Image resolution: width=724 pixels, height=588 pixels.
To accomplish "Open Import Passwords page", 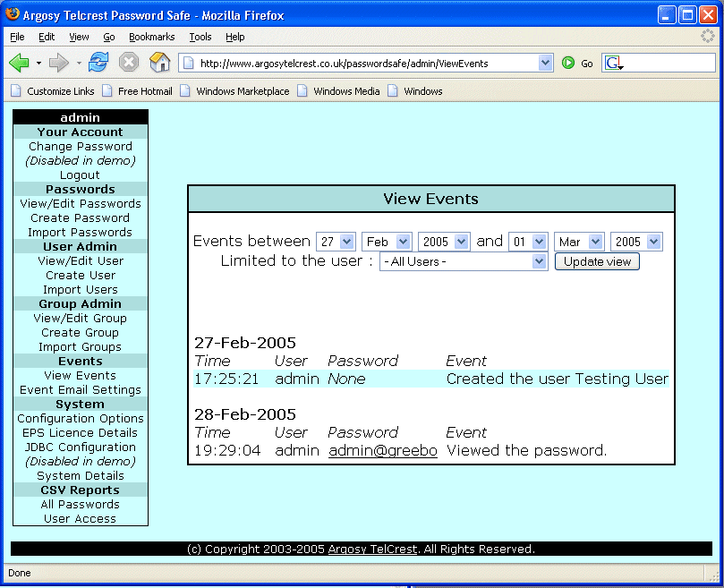I will coord(80,233).
